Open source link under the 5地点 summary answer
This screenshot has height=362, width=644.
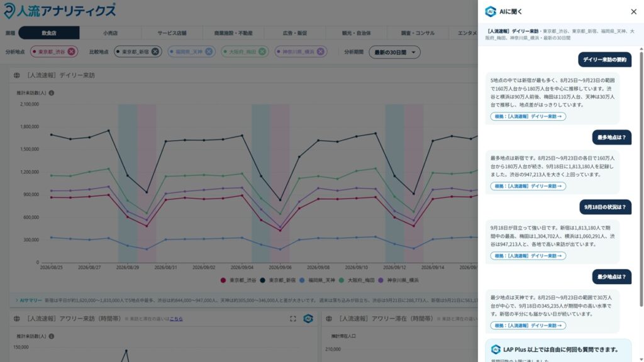point(528,116)
